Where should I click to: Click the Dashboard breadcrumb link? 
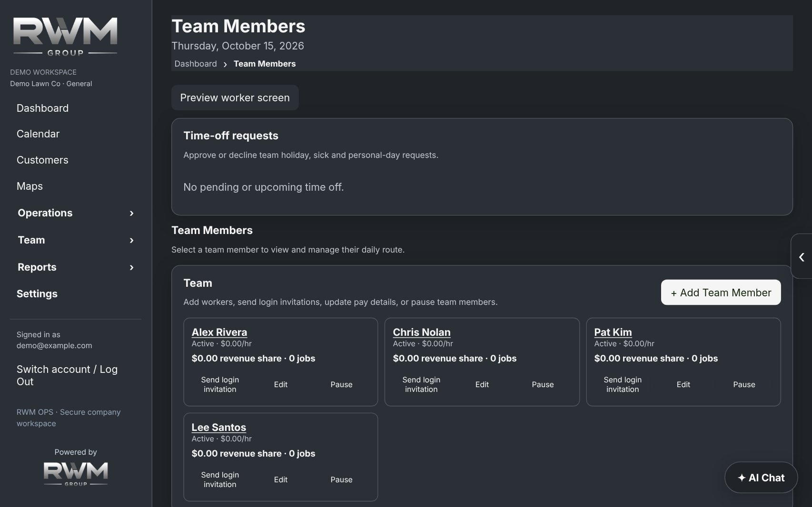pos(196,64)
